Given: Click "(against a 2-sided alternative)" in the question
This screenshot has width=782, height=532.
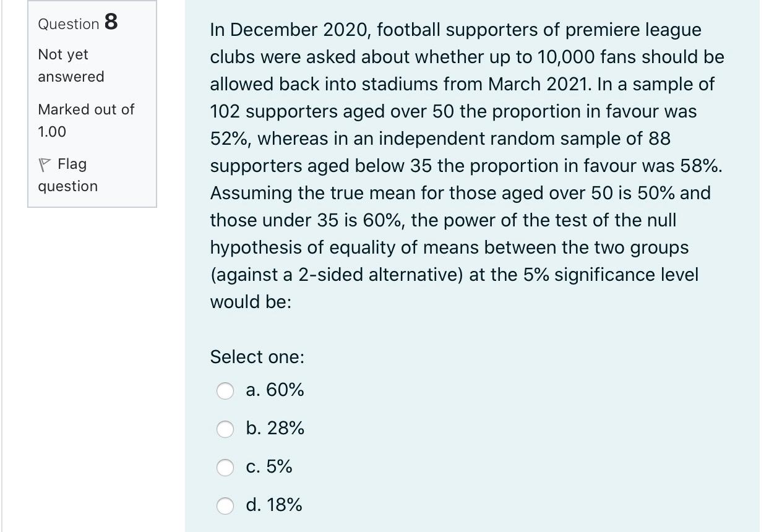Looking at the screenshot, I should point(337,275).
